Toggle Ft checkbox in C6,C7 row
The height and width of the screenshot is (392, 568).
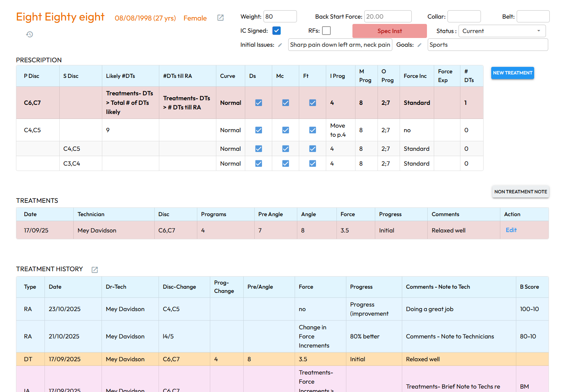[x=313, y=103]
